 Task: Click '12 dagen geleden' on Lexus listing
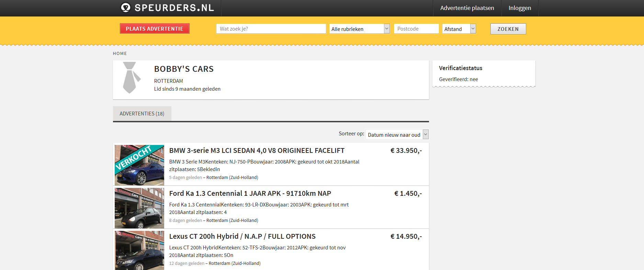coord(187,263)
